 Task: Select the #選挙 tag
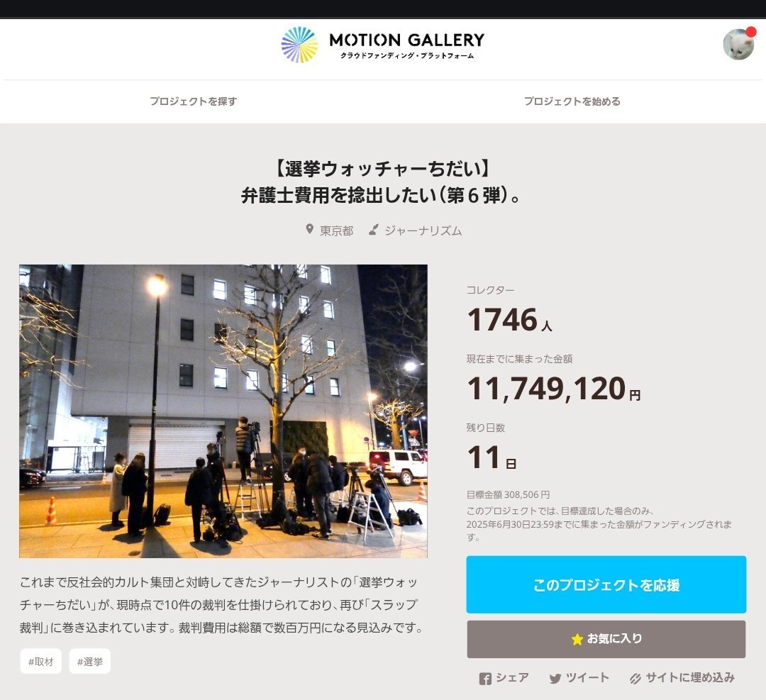click(90, 662)
